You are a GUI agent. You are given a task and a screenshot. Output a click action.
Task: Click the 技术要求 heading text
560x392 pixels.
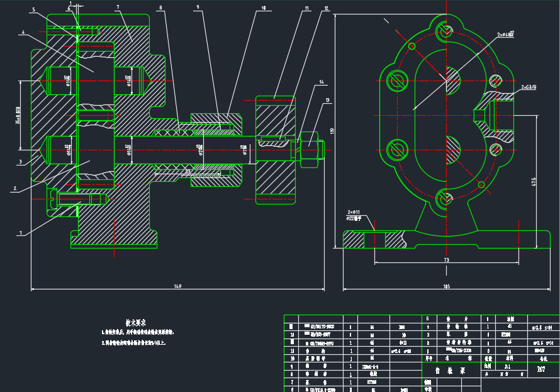coord(136,323)
